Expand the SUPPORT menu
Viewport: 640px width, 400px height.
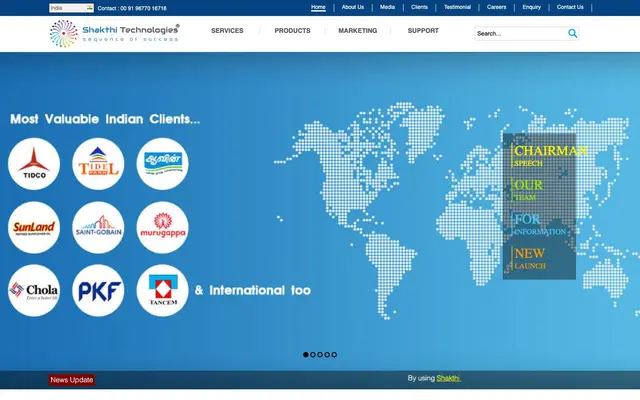[423, 31]
